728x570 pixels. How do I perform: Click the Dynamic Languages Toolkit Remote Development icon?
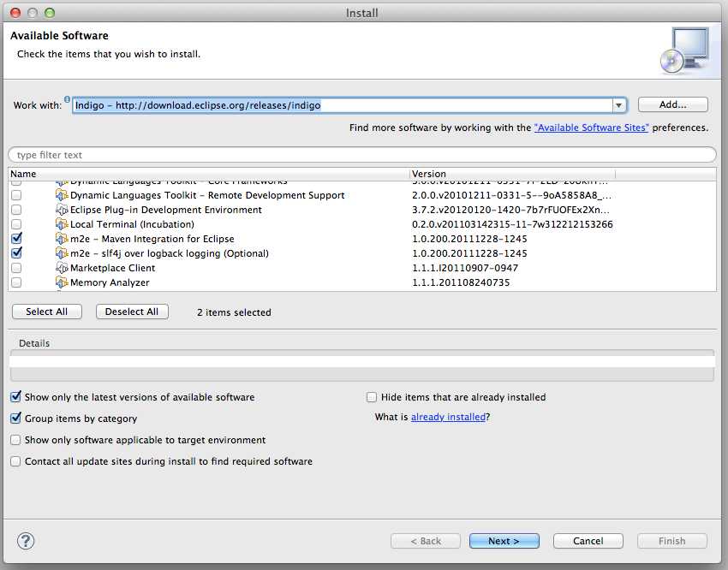(x=62, y=195)
